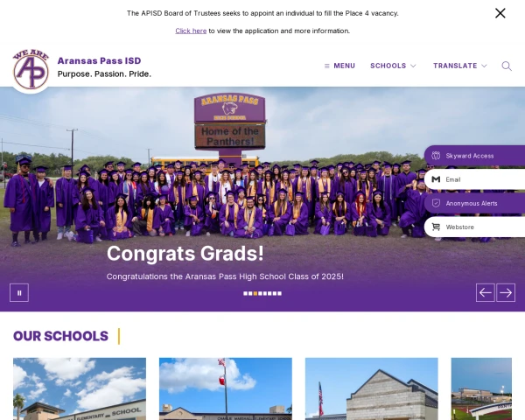The image size is (525, 420).
Task: Select the last carousel slide dot
Action: (280, 293)
